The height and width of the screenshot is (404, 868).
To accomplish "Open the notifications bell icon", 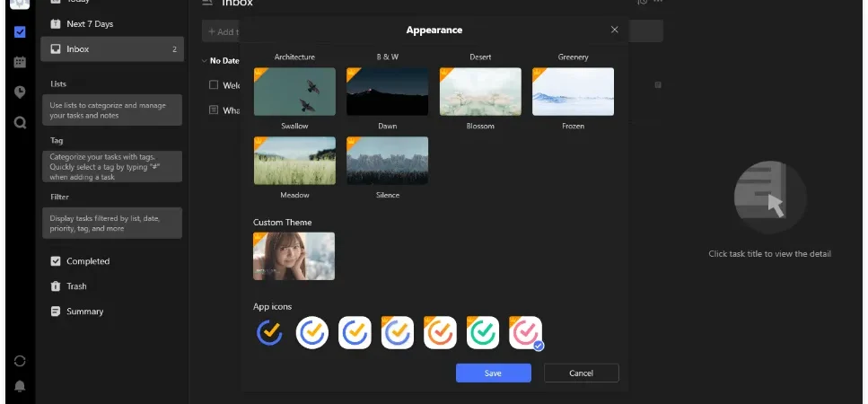I will pos(20,386).
